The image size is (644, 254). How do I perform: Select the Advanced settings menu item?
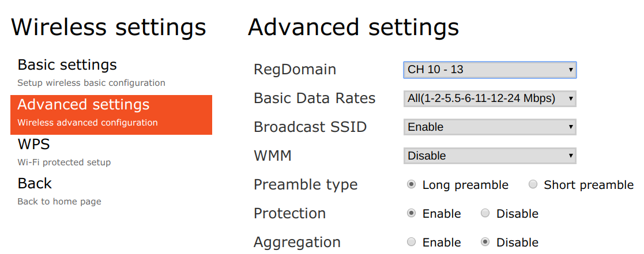111,115
